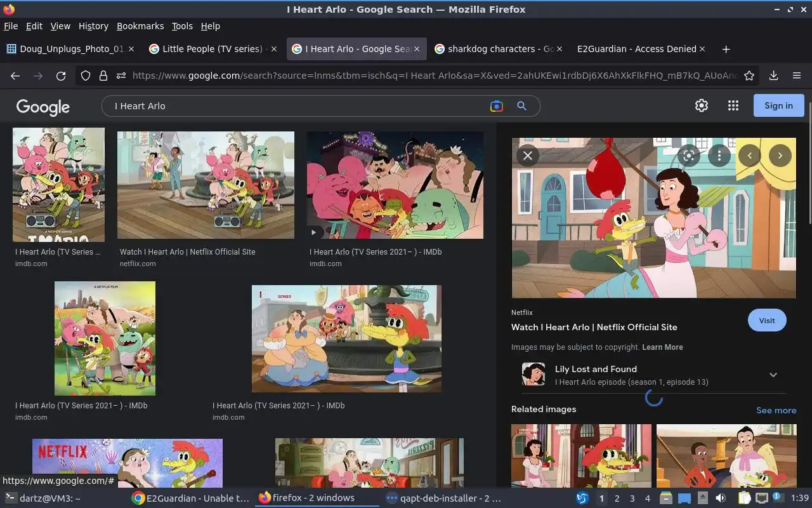
Task: Switch to workspace 2 in the pager
Action: (x=617, y=498)
